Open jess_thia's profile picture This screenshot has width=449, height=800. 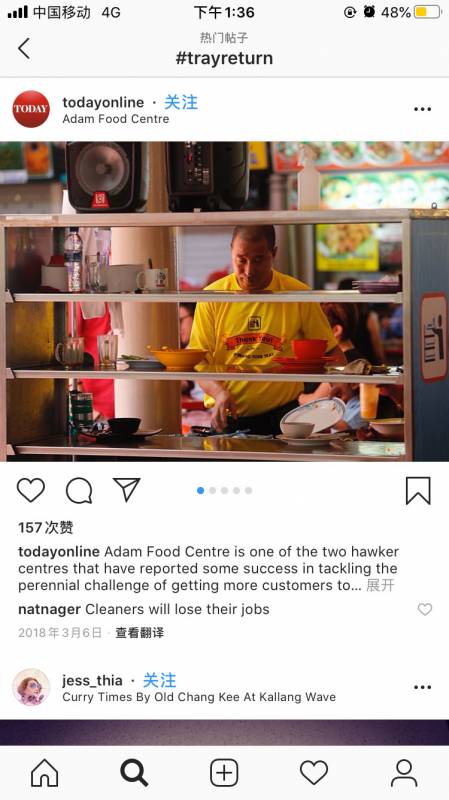point(31,687)
